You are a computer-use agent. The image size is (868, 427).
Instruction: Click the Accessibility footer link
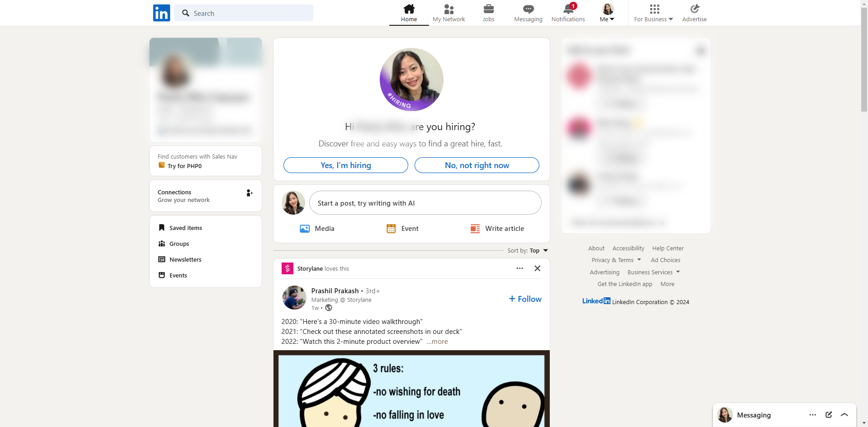(628, 249)
